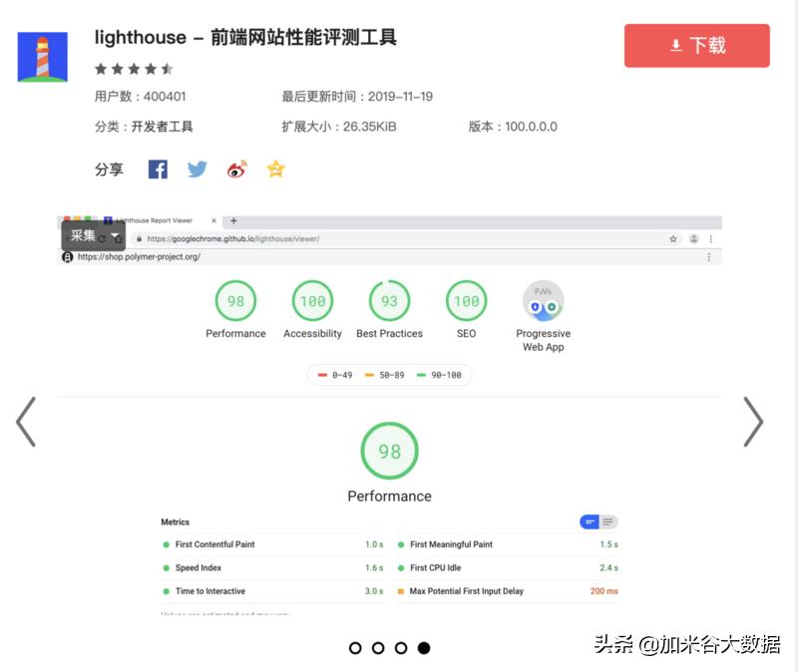The image size is (798, 672).
Task: Click the Accessibility score link showing 100
Action: [312, 299]
